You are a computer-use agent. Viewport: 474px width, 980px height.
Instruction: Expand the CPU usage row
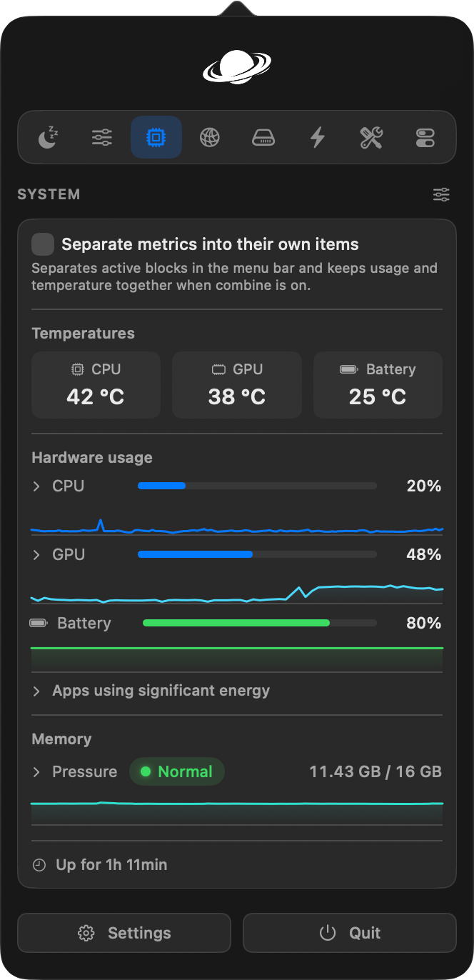tap(36, 486)
